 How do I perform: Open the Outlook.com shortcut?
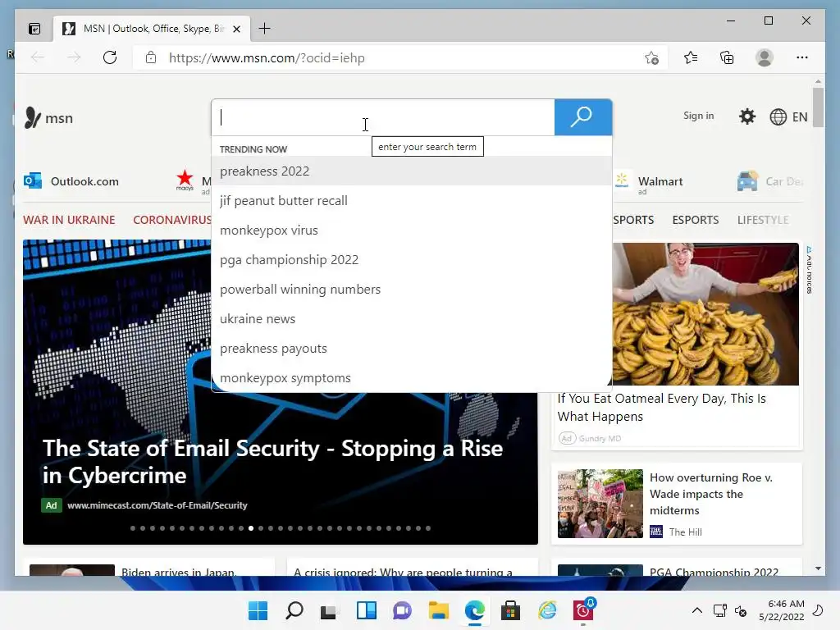tap(71, 181)
